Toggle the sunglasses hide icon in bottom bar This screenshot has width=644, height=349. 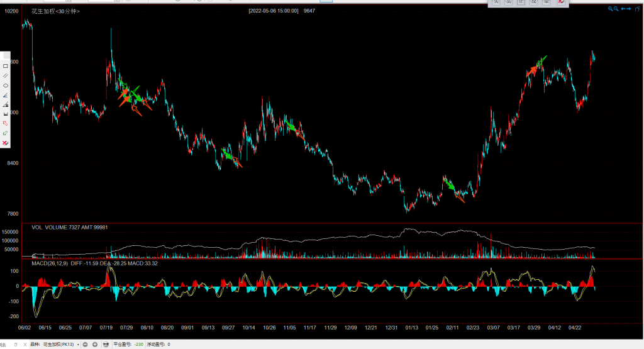[105, 345]
